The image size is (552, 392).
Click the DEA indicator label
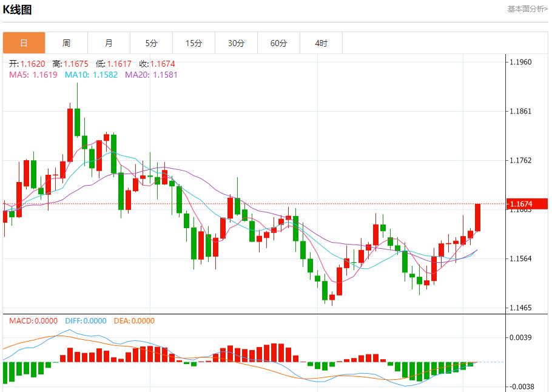pyautogui.click(x=134, y=321)
